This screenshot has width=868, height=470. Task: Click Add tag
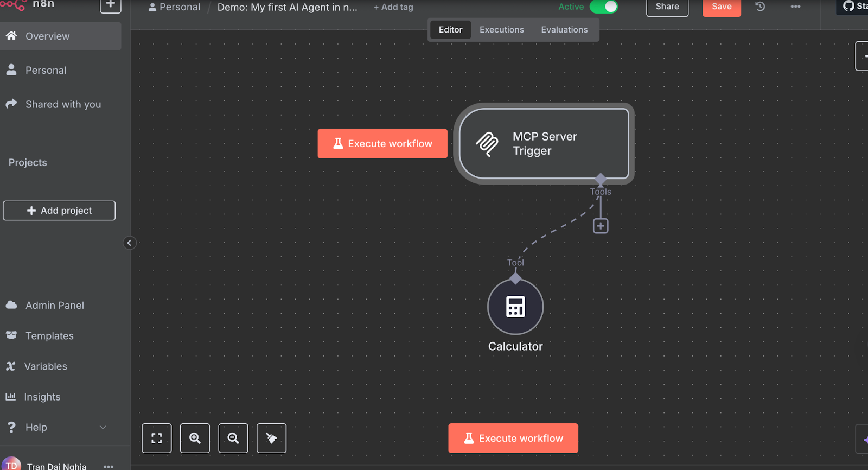click(393, 7)
